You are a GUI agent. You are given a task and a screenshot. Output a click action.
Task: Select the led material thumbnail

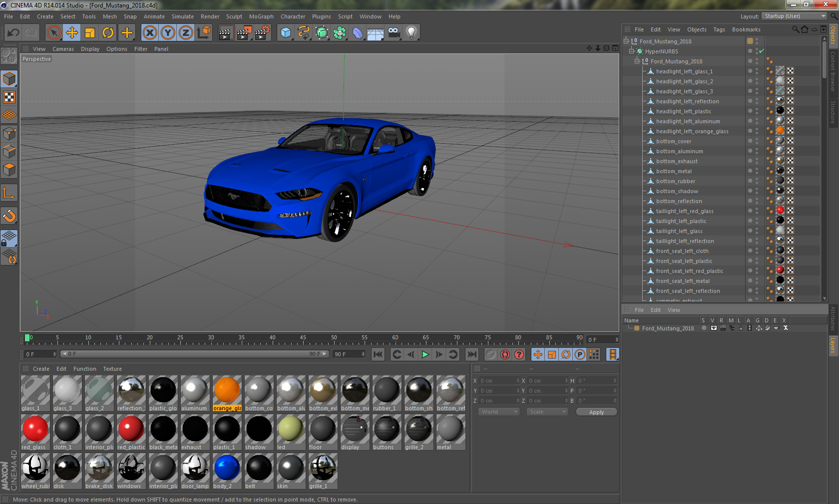click(291, 432)
